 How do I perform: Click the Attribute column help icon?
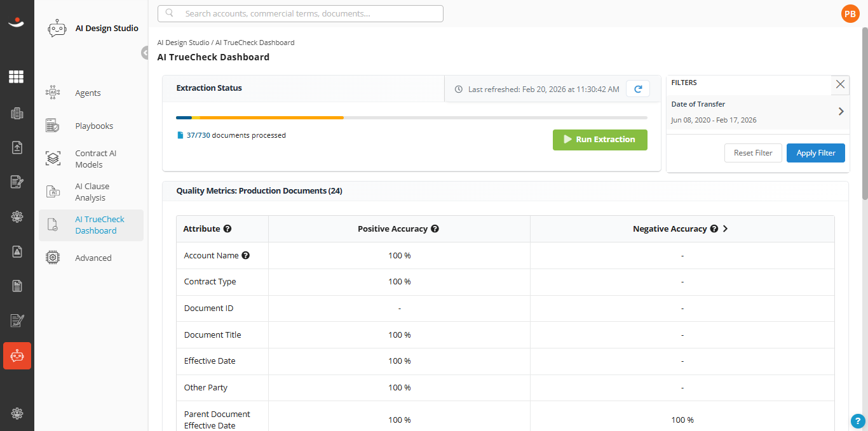(227, 229)
